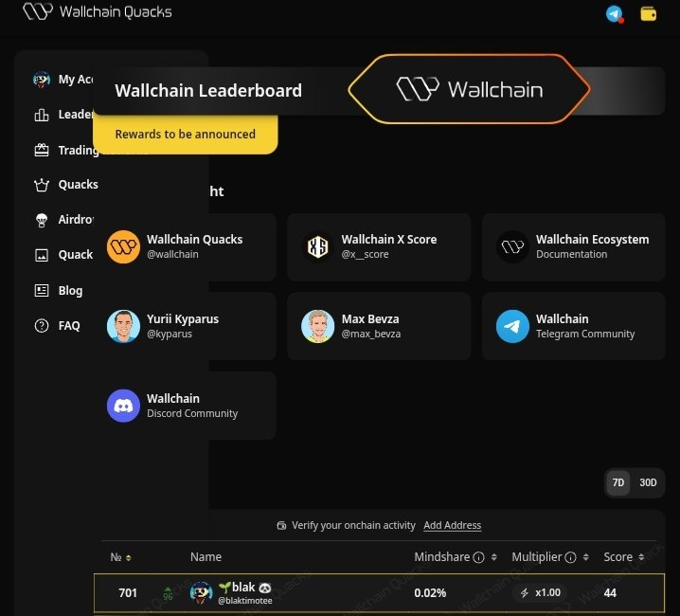Image resolution: width=680 pixels, height=616 pixels.
Task: Open the @x_score handle link
Action: [365, 254]
